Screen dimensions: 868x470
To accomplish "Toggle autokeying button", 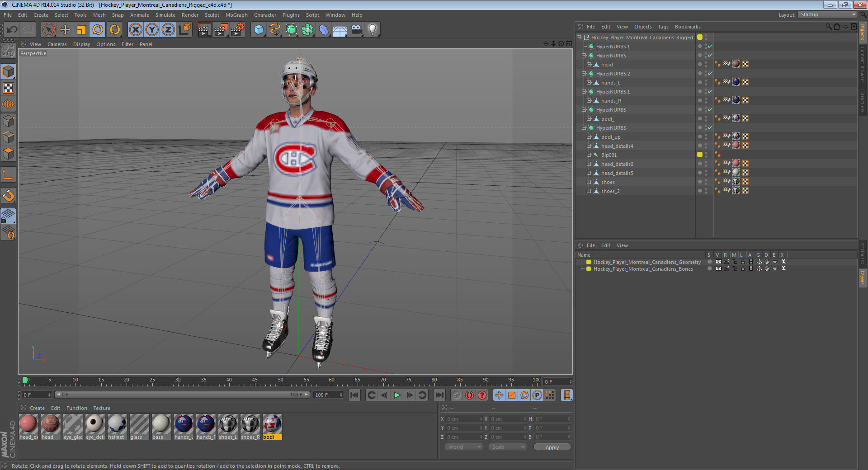I will [469, 395].
